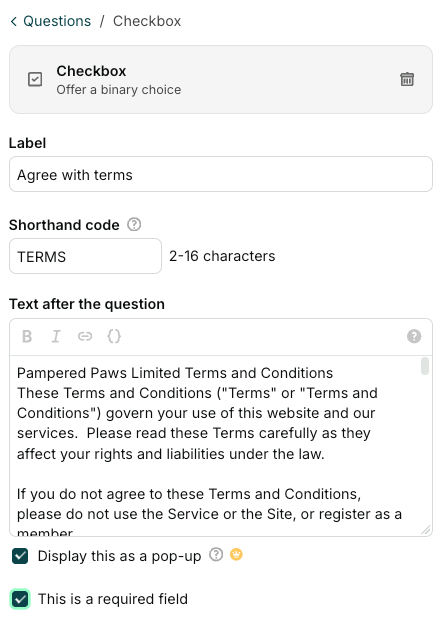Apply bold formatting in text editor

27,336
